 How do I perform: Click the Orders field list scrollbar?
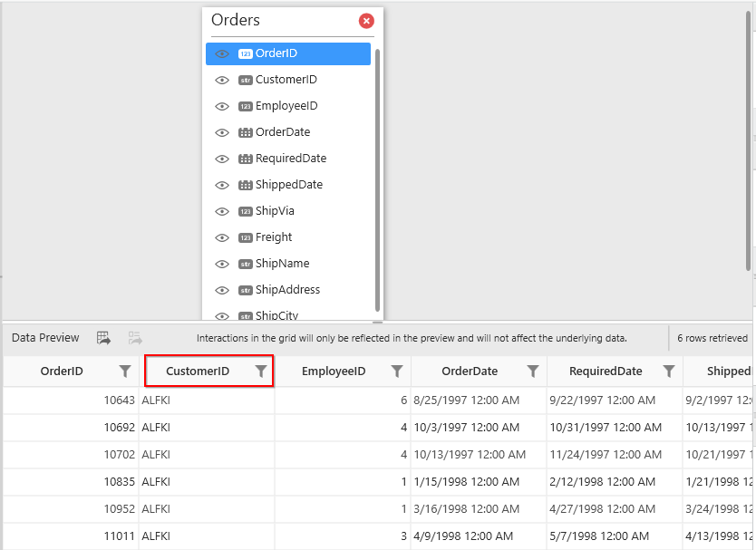click(377, 181)
